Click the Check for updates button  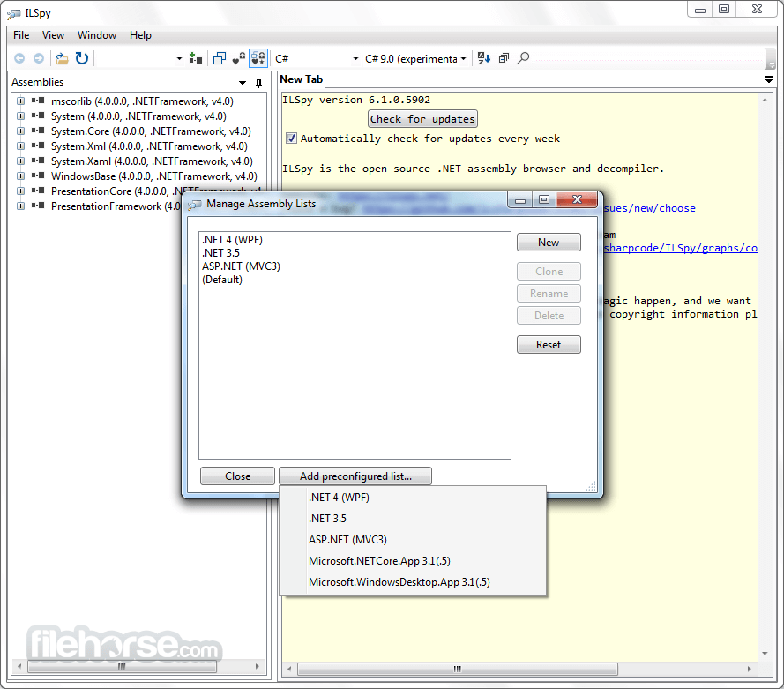click(x=422, y=119)
